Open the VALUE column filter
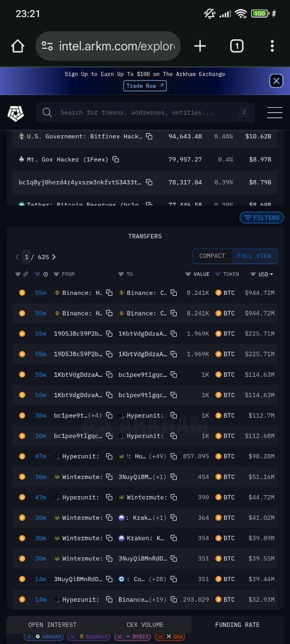290x644 pixels. (x=197, y=274)
